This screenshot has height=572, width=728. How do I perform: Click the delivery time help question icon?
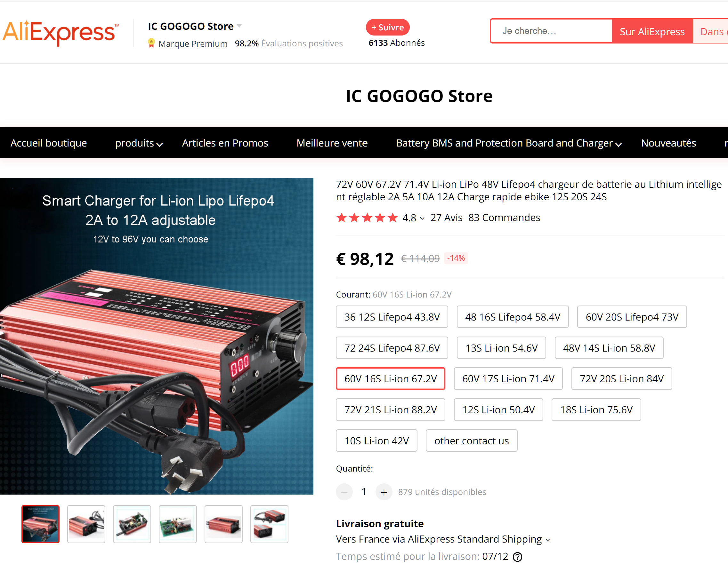[518, 557]
